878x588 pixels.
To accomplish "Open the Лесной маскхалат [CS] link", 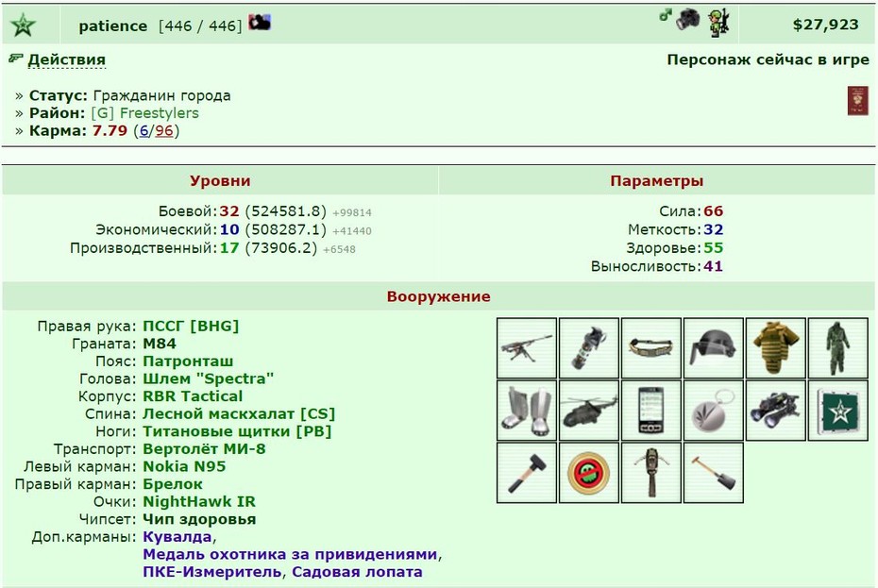I will [239, 413].
